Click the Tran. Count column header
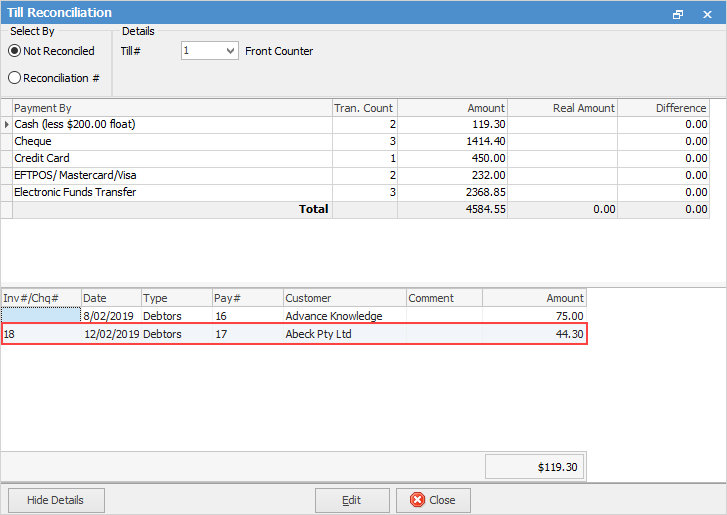Screen dimensions: 727x515 (364, 108)
